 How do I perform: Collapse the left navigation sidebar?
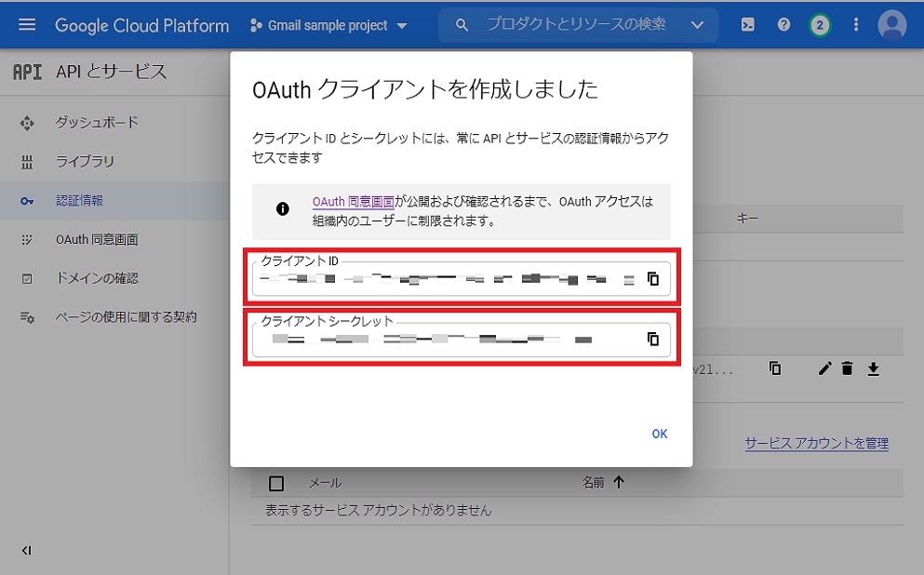click(25, 550)
